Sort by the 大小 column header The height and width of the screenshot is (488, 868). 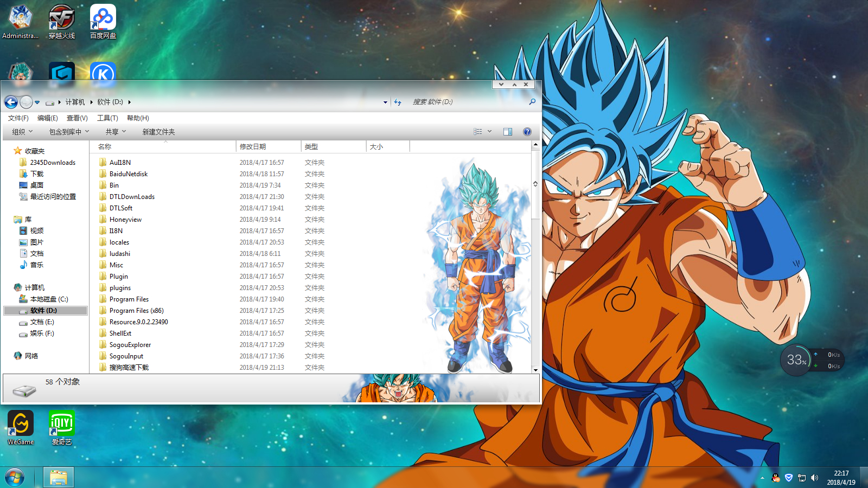388,146
